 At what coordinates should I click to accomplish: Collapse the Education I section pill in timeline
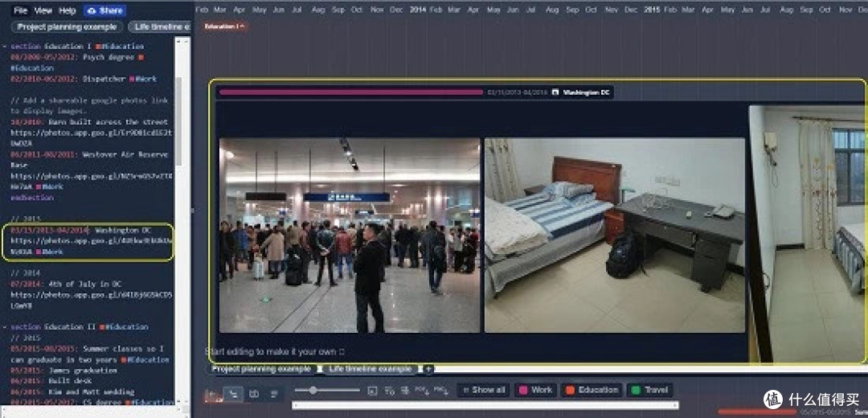(x=224, y=26)
